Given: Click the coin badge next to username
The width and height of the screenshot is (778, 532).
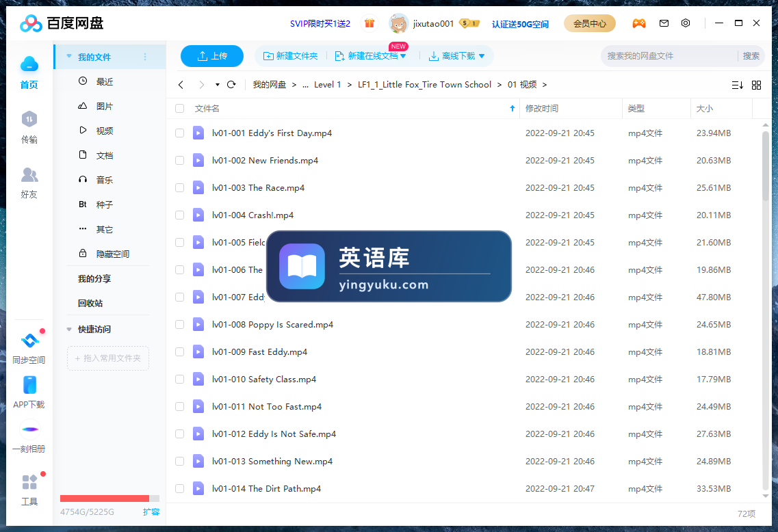Looking at the screenshot, I should tap(469, 23).
